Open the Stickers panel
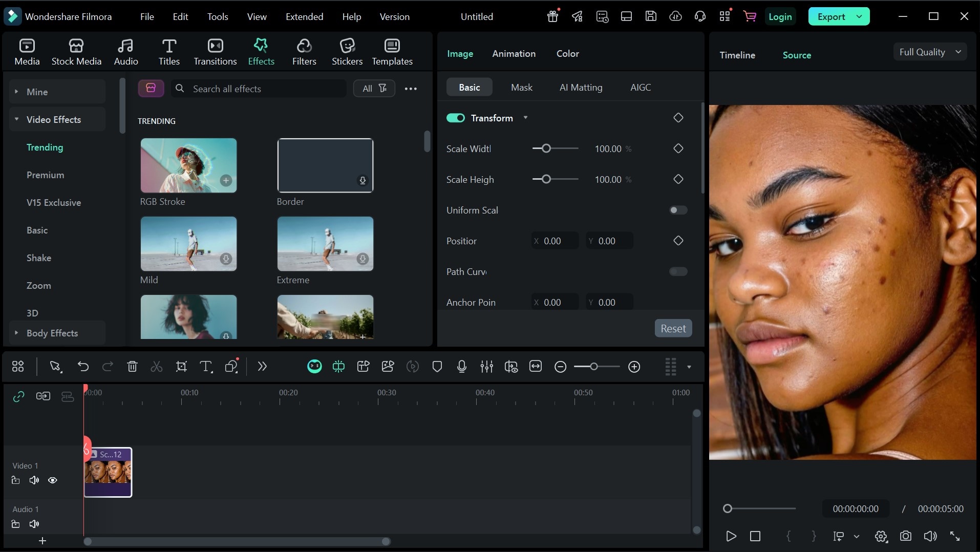The image size is (980, 552). (347, 52)
